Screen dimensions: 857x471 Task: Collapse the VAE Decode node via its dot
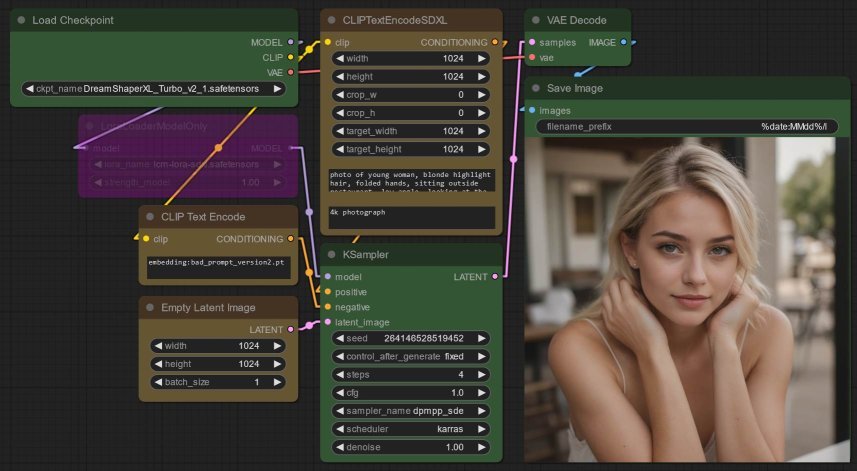(x=536, y=20)
